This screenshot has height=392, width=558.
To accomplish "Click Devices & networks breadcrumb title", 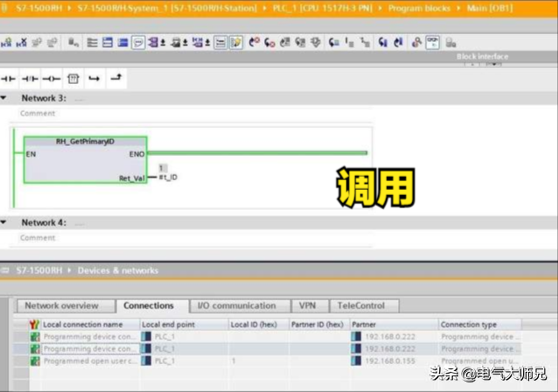I will (x=118, y=270).
